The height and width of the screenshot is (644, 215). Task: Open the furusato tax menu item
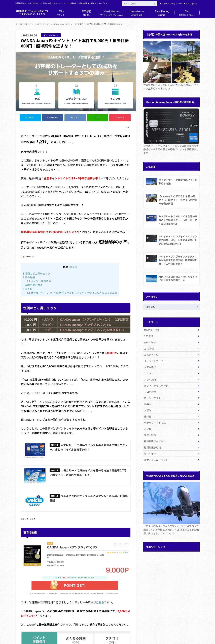click(137, 13)
